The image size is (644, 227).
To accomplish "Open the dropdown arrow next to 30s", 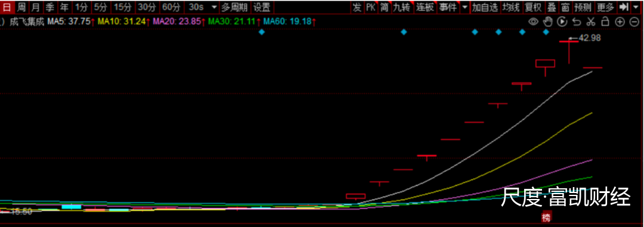I will point(214,7).
